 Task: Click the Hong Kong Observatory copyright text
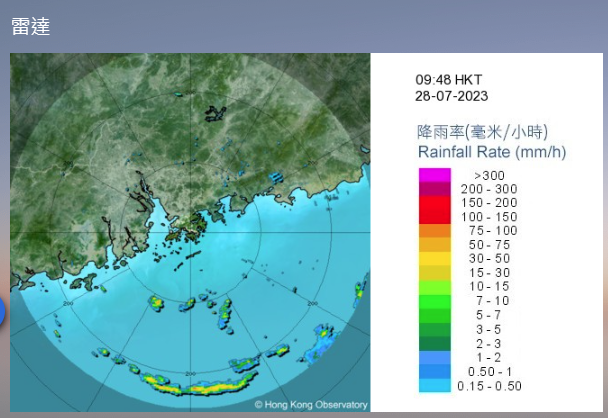(310, 405)
